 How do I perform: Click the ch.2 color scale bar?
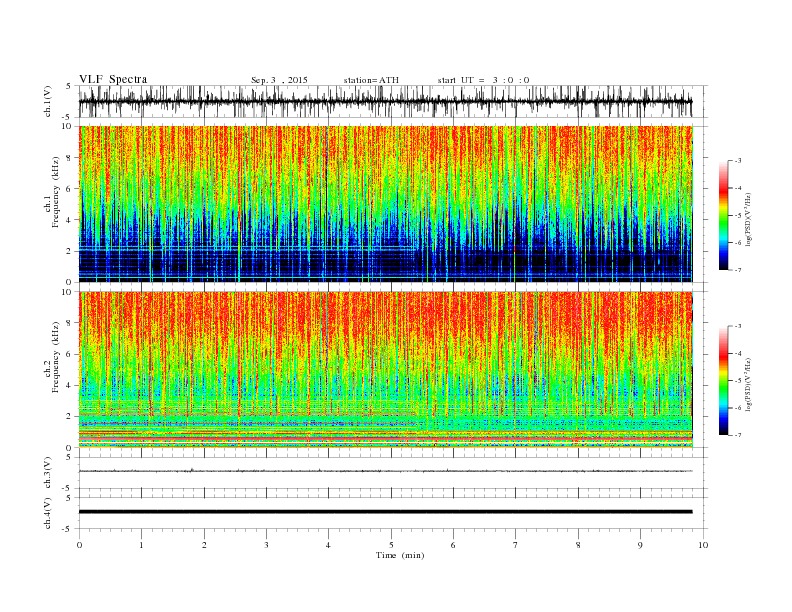pos(723,381)
